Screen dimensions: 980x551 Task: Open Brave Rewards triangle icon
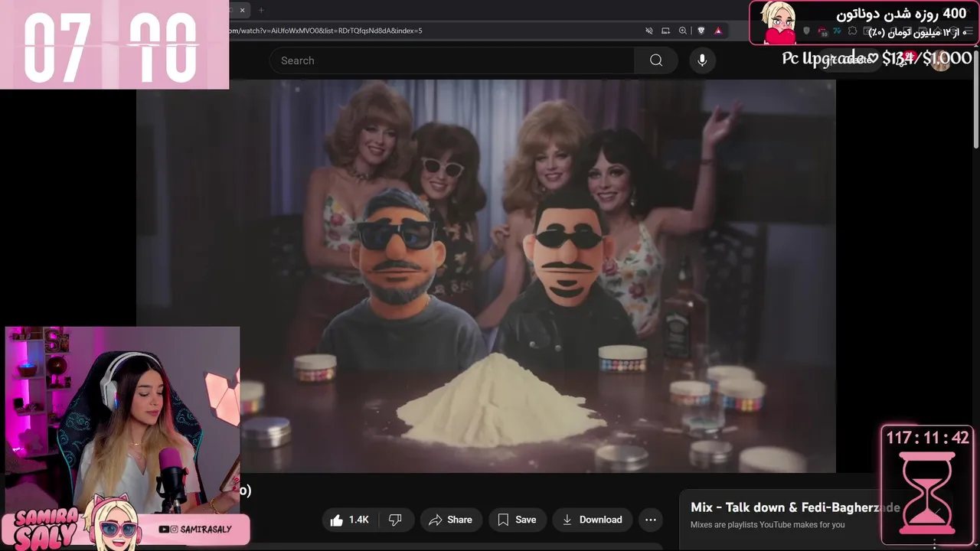point(718,31)
